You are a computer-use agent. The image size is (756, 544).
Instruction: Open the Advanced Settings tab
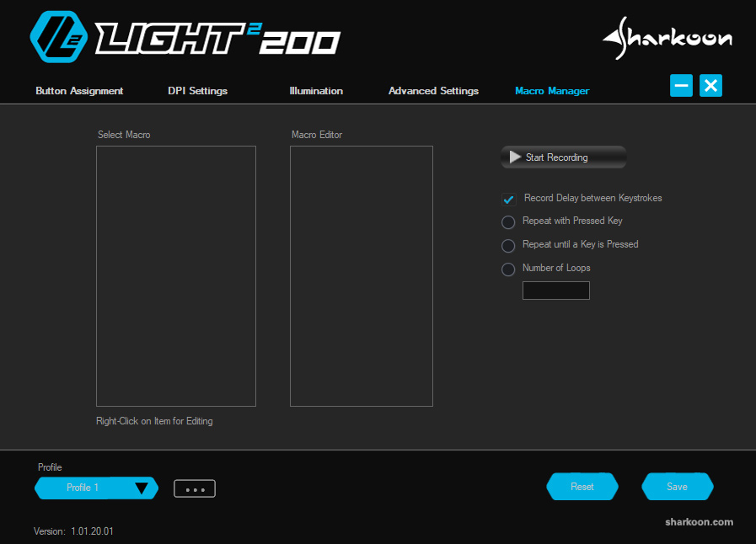[x=433, y=91]
